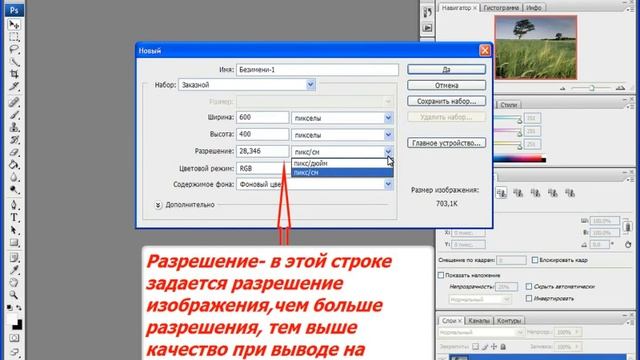Viewport: 640px width, 360px height.
Task: Open the Набор preset dropdown
Action: pos(247,85)
